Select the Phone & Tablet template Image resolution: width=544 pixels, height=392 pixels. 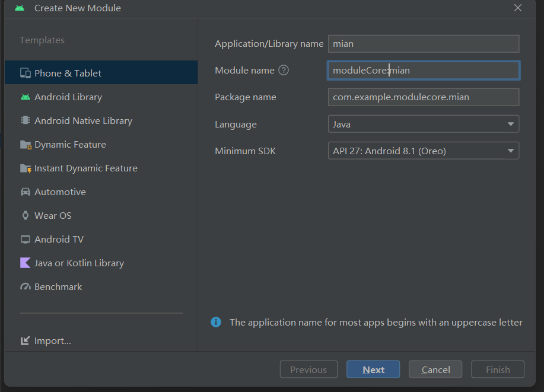[x=101, y=73]
